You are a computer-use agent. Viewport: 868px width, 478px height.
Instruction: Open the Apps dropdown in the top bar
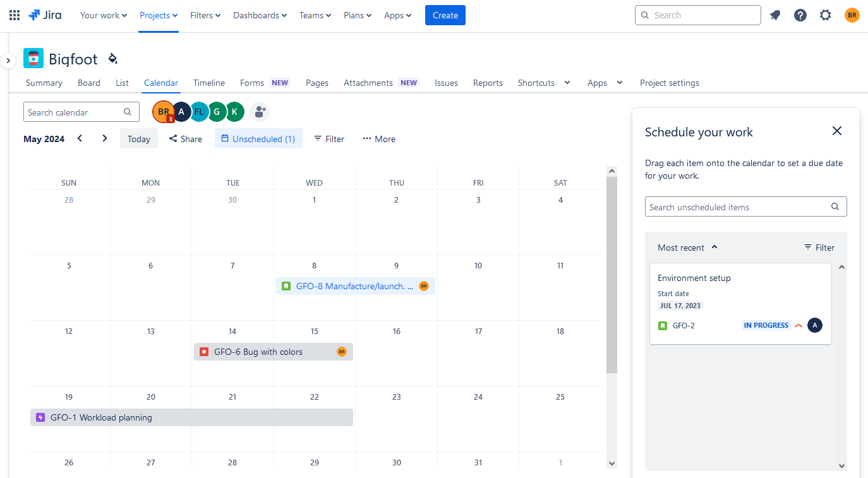pyautogui.click(x=398, y=15)
